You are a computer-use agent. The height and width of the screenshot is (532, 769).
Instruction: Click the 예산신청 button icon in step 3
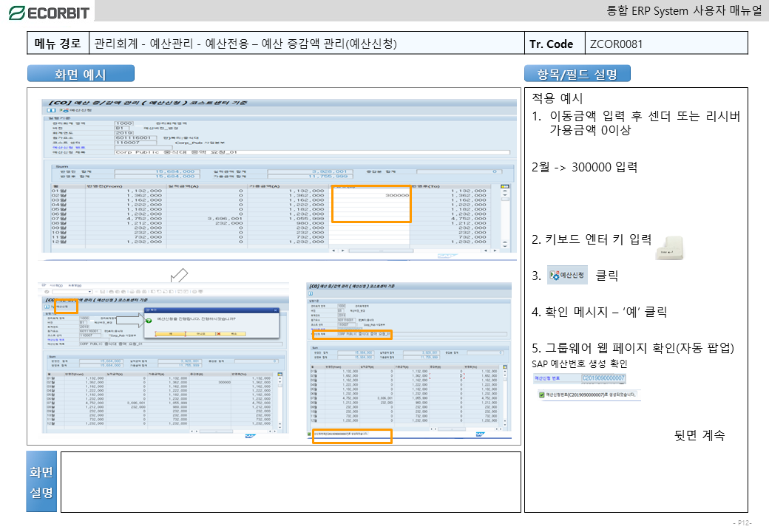click(x=566, y=276)
